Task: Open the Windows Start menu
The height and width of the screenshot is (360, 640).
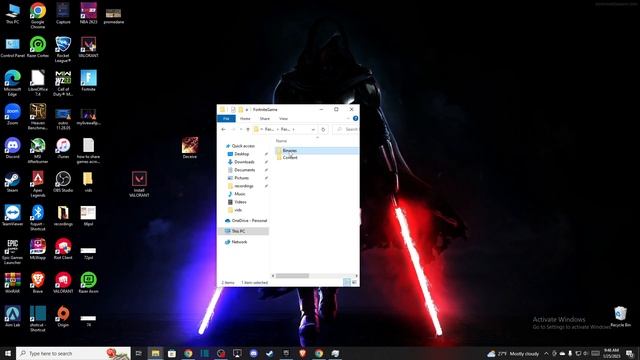Action: (x=8, y=353)
